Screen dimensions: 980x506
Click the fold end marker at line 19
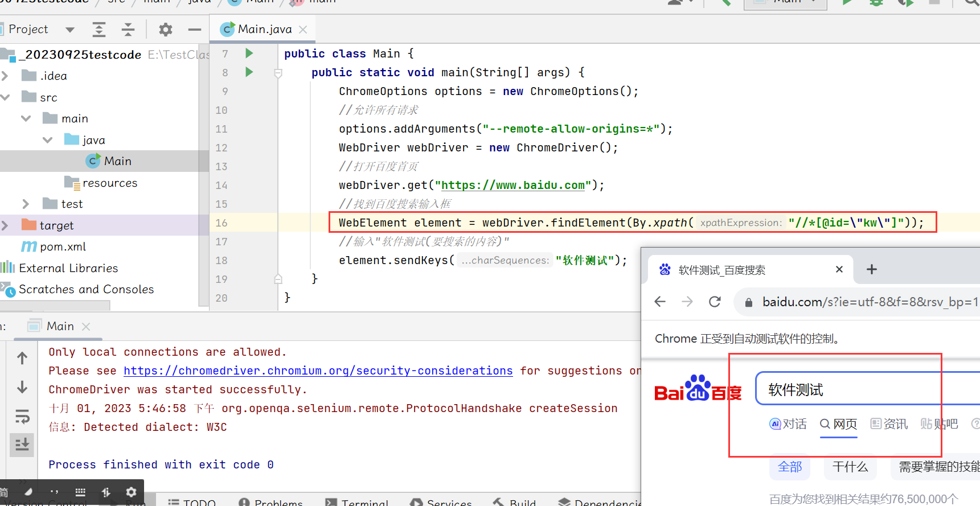click(278, 279)
